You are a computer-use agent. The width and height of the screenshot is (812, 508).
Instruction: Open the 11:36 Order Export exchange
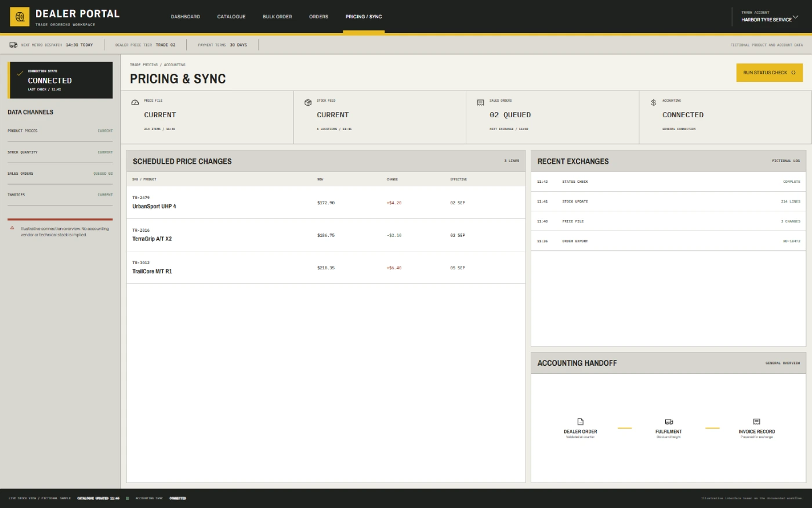tap(669, 241)
